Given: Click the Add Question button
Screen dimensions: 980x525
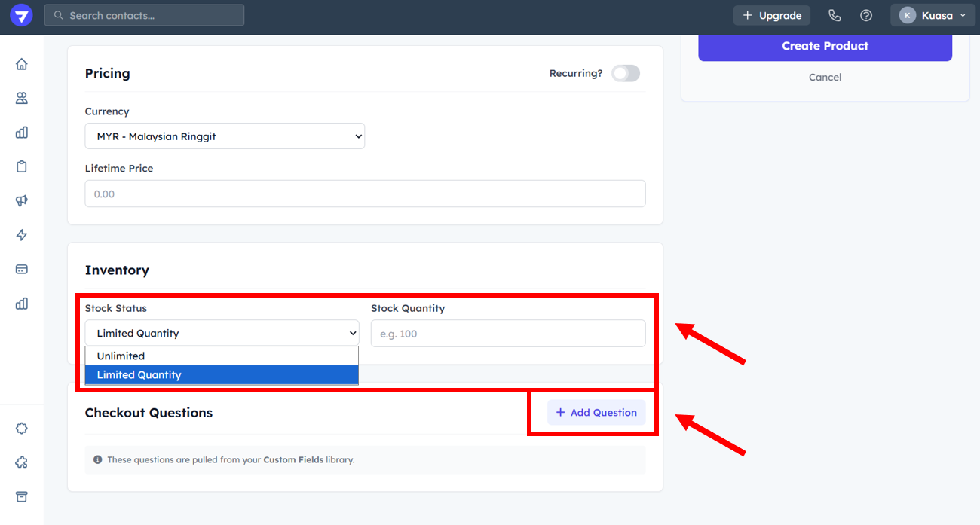Looking at the screenshot, I should click(596, 412).
